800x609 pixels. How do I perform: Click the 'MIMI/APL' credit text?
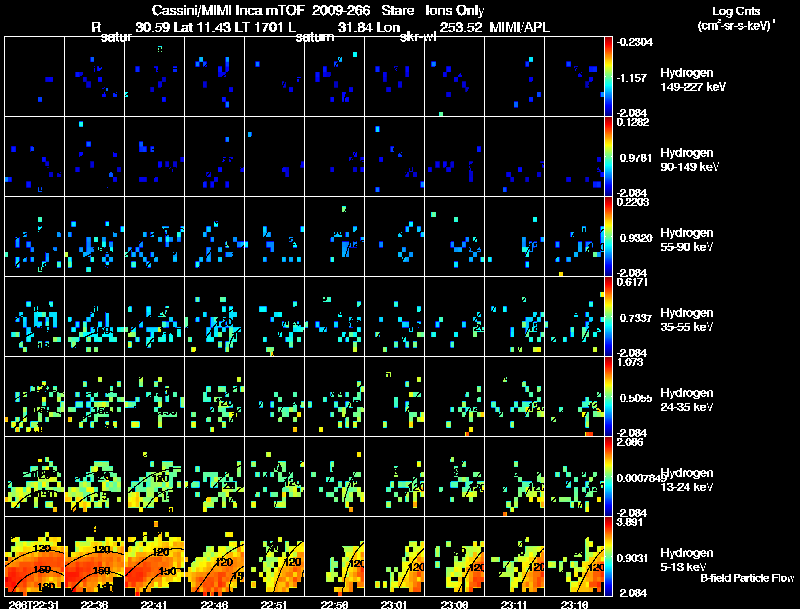click(x=519, y=27)
